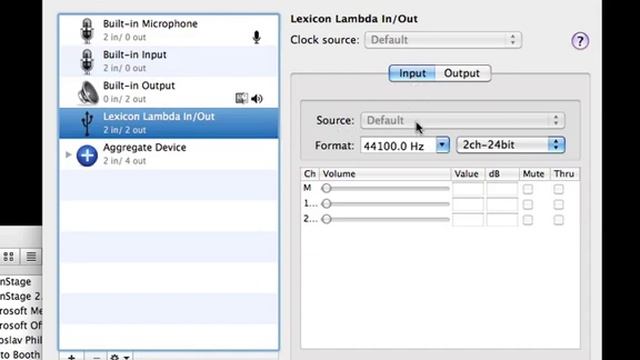Click the Built-in Microphone device icon
This screenshot has height=360, width=640.
coord(87,31)
